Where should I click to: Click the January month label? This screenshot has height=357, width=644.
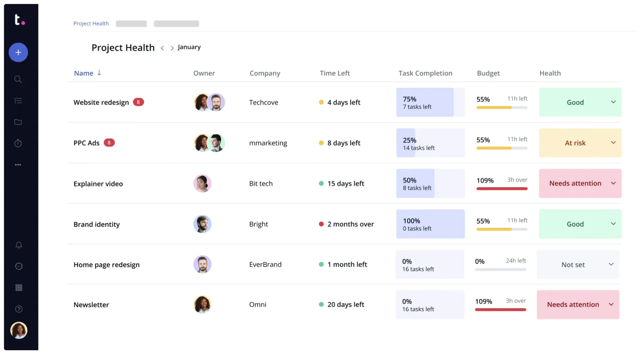click(189, 47)
